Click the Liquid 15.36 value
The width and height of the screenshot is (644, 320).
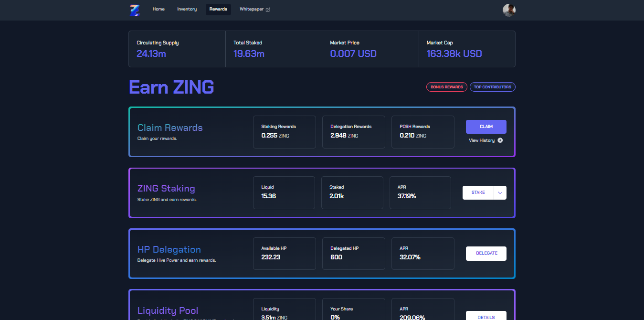coord(269,196)
